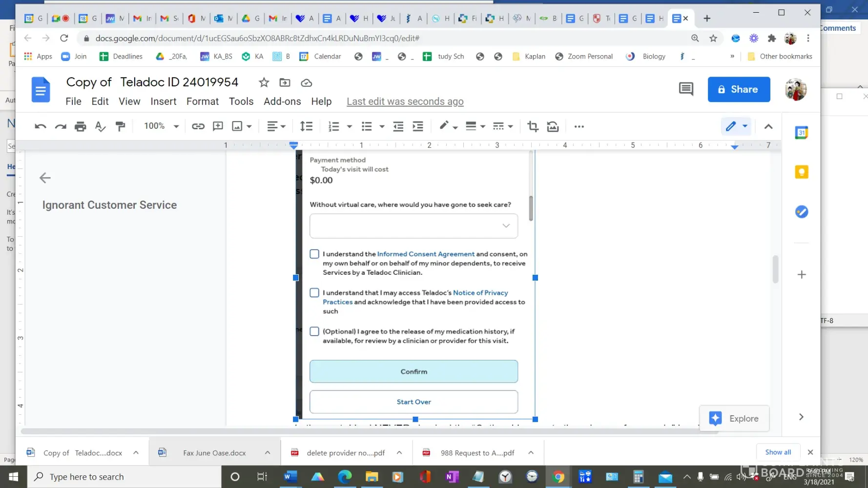Viewport: 868px width, 488px height.
Task: Check the Notice of Privacy Practices checkbox
Action: pos(314,293)
